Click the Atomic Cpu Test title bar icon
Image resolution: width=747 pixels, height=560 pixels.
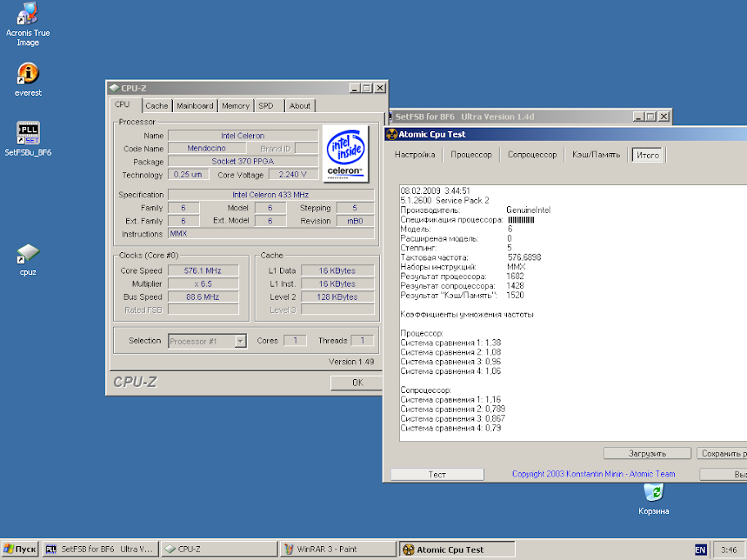pos(392,134)
